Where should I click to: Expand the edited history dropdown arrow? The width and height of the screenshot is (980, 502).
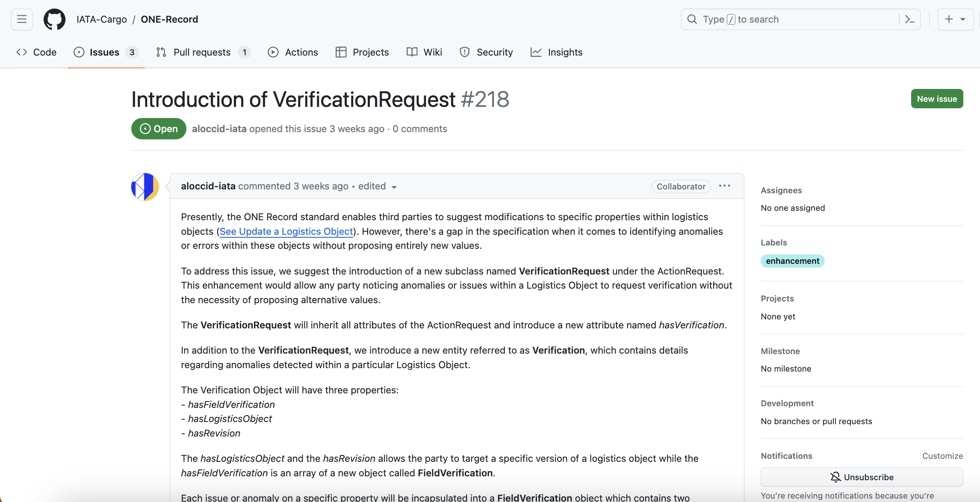point(394,187)
